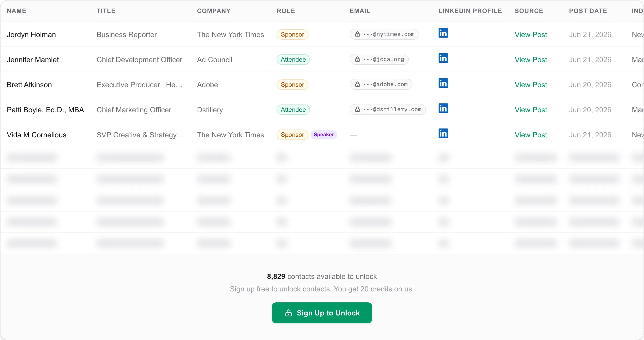Click The New York Times in Vida's row

pos(230,135)
